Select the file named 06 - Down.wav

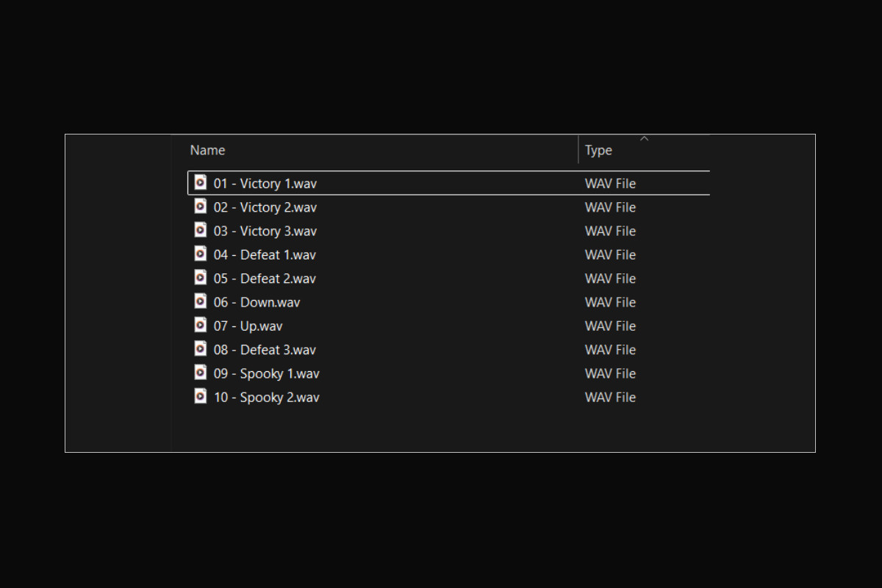pyautogui.click(x=257, y=302)
